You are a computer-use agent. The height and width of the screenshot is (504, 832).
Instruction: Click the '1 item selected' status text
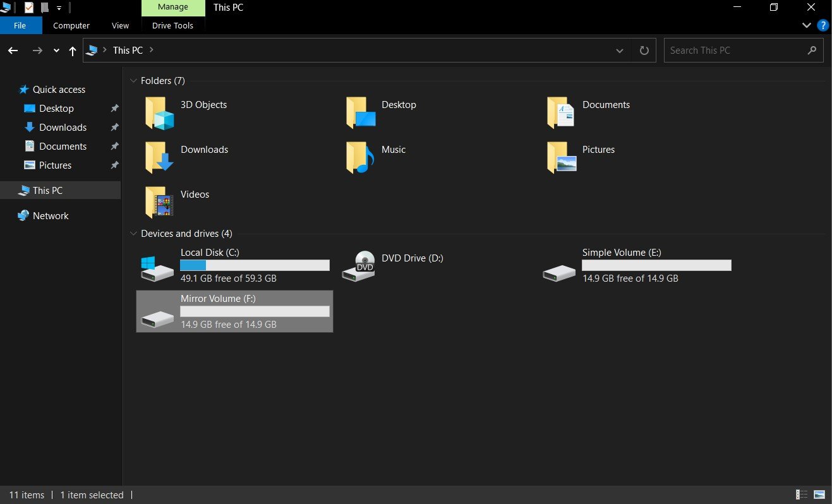tap(92, 495)
